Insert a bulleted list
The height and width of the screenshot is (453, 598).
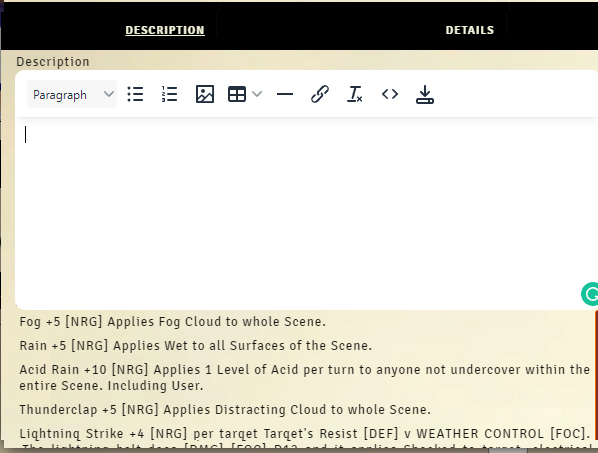click(x=135, y=94)
